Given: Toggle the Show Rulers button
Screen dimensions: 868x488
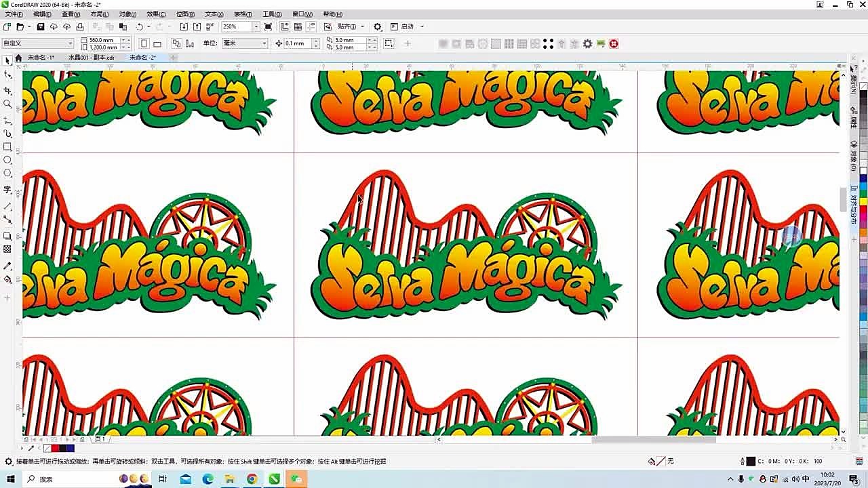Looking at the screenshot, I should pyautogui.click(x=285, y=26).
